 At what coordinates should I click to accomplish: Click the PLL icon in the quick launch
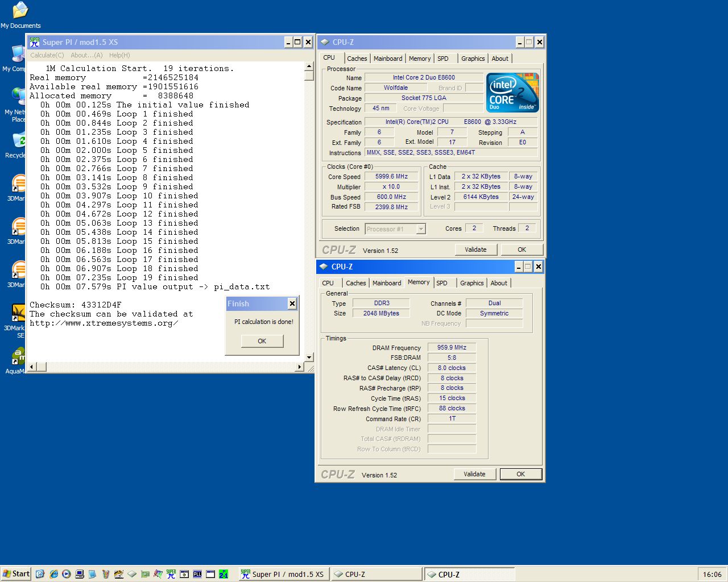[197, 574]
